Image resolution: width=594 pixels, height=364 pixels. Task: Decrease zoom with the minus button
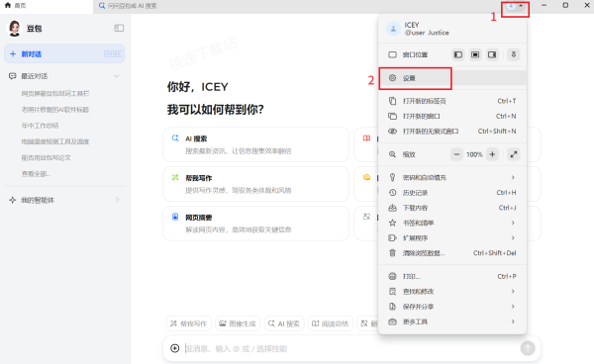[x=456, y=154]
